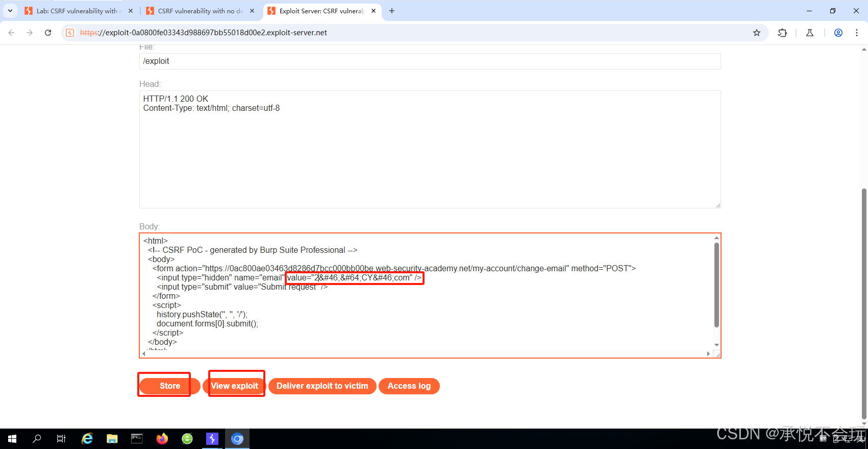This screenshot has width=868, height=449.
Task: Open Chrome three-dot menu
Action: 857,33
